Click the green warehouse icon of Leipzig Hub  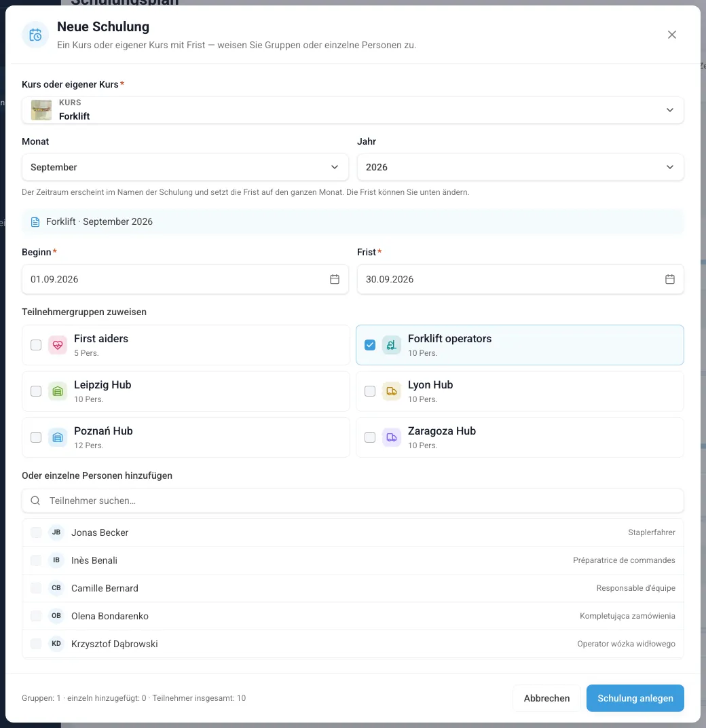point(58,391)
